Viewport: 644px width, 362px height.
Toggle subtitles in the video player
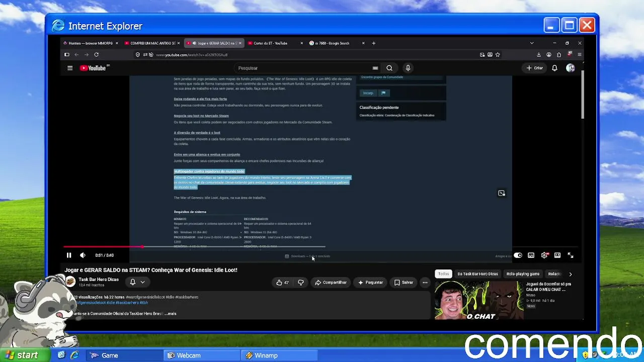coord(531,255)
